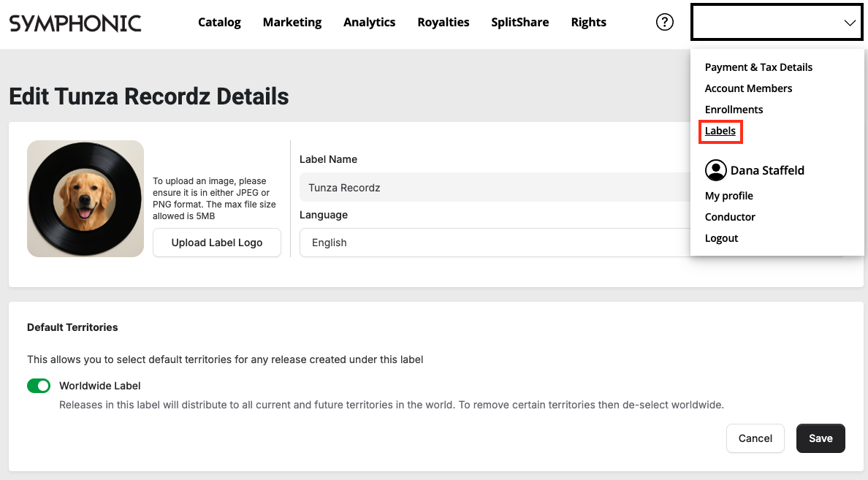Click the Dana Staffeld user name

point(767,170)
